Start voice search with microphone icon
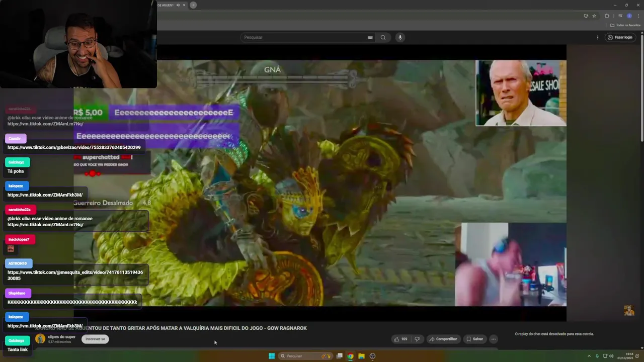 tap(400, 37)
